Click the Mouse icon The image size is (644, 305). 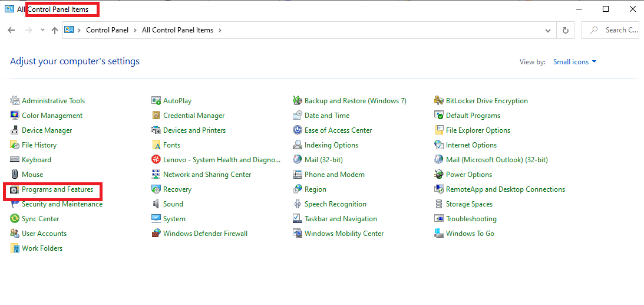(x=15, y=175)
